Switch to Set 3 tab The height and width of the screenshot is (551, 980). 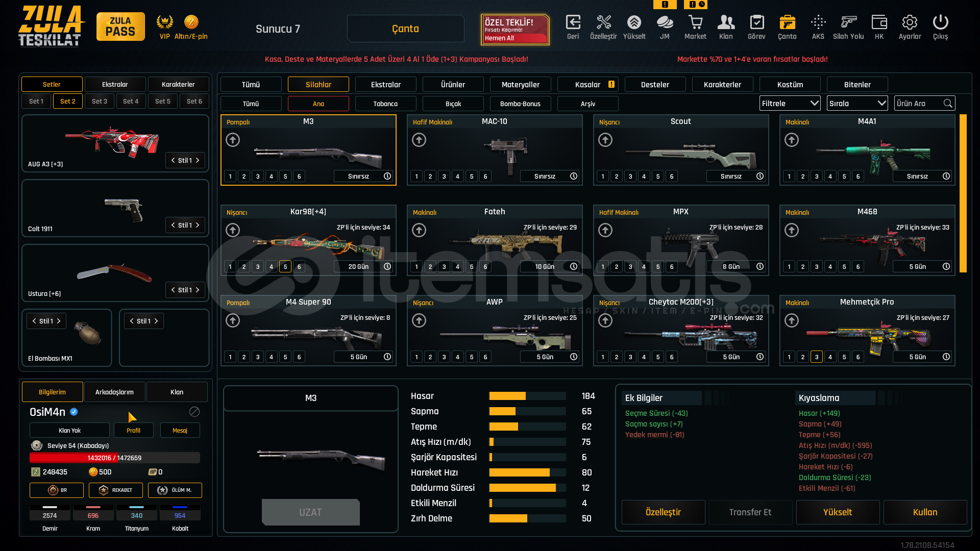point(100,102)
